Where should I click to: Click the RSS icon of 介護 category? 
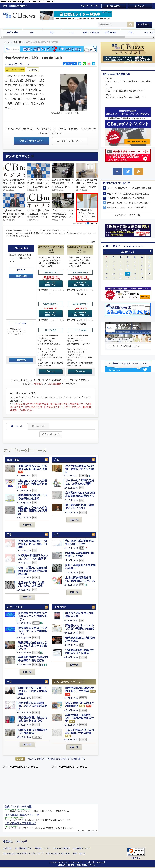point(93,460)
